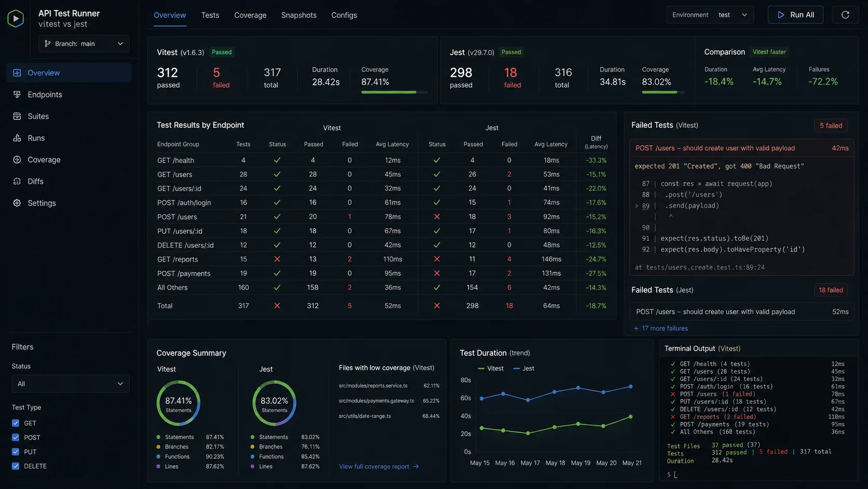Screen dimensions: 868x489
Task: Toggle the GET test type checkbox
Action: [x=16, y=423]
